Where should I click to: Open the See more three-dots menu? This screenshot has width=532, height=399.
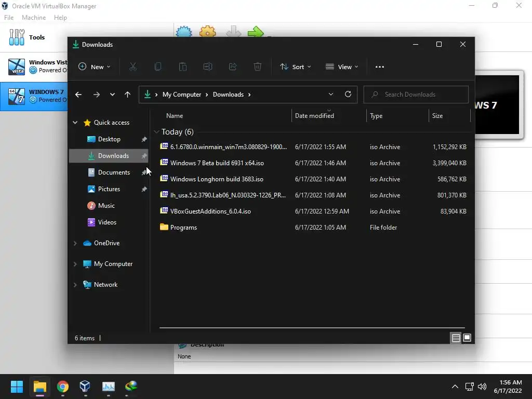point(380,67)
